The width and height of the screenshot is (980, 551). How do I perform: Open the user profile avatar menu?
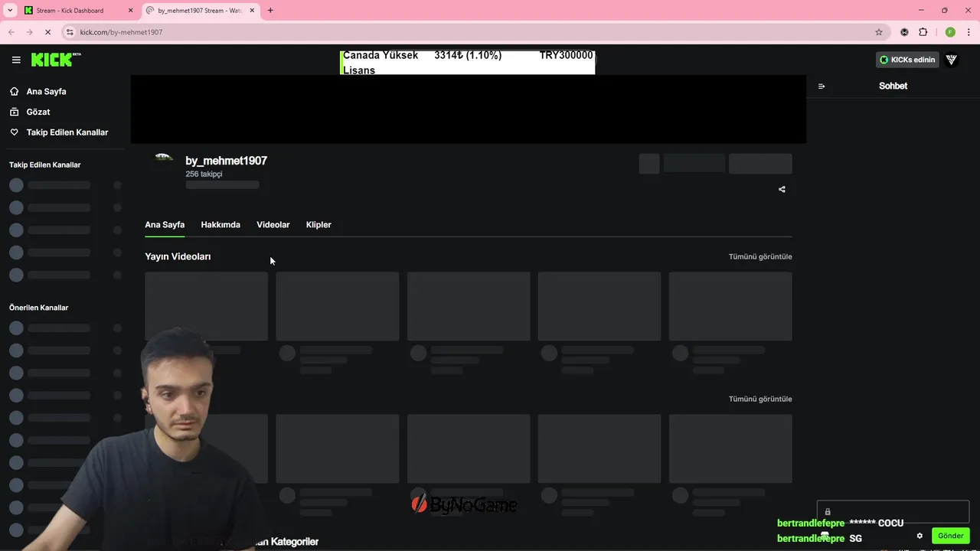click(952, 60)
